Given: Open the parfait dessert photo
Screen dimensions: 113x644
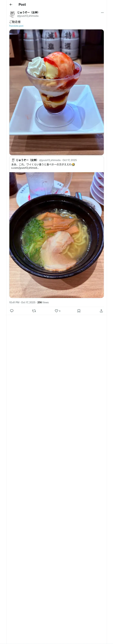Looking at the screenshot, I should (56, 92).
